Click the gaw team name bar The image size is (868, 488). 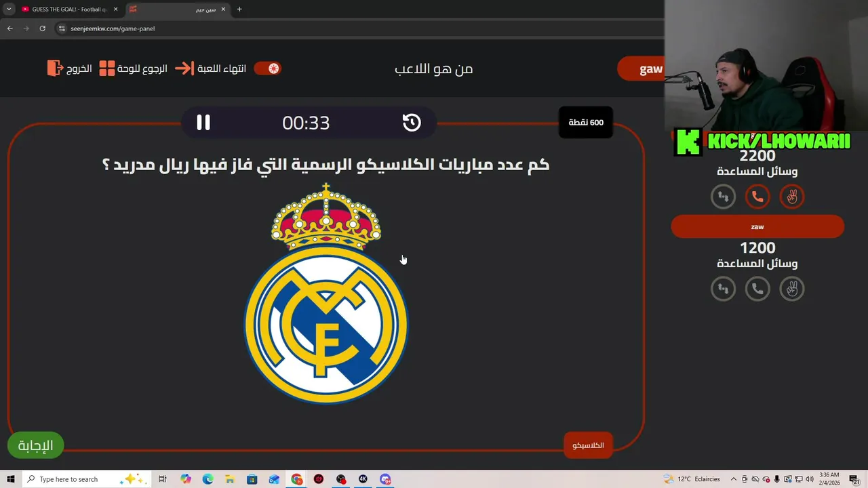click(641, 69)
